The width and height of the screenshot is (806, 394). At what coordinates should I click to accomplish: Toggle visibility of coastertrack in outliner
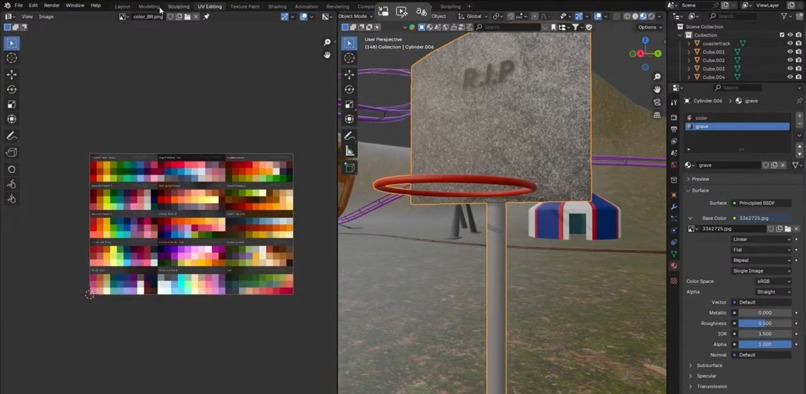[790, 44]
